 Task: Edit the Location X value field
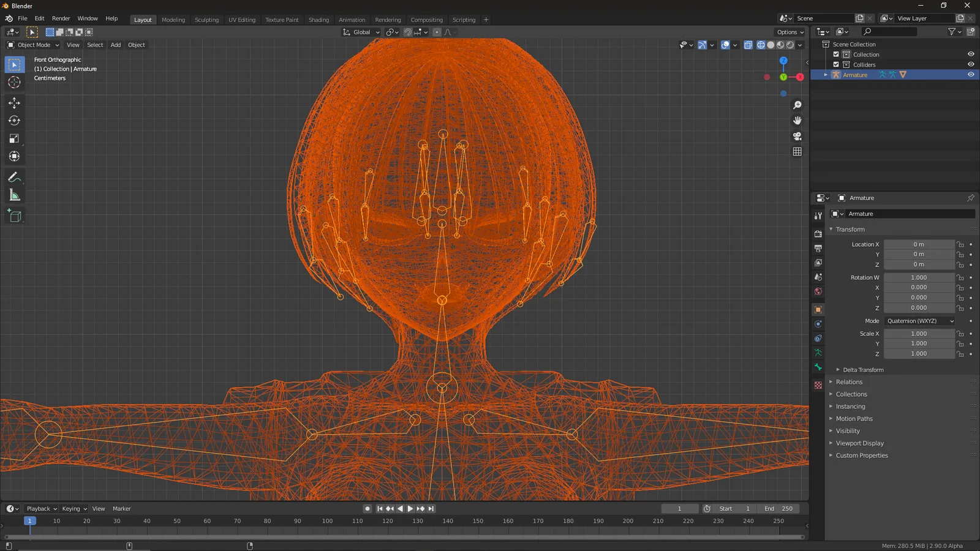[919, 244]
